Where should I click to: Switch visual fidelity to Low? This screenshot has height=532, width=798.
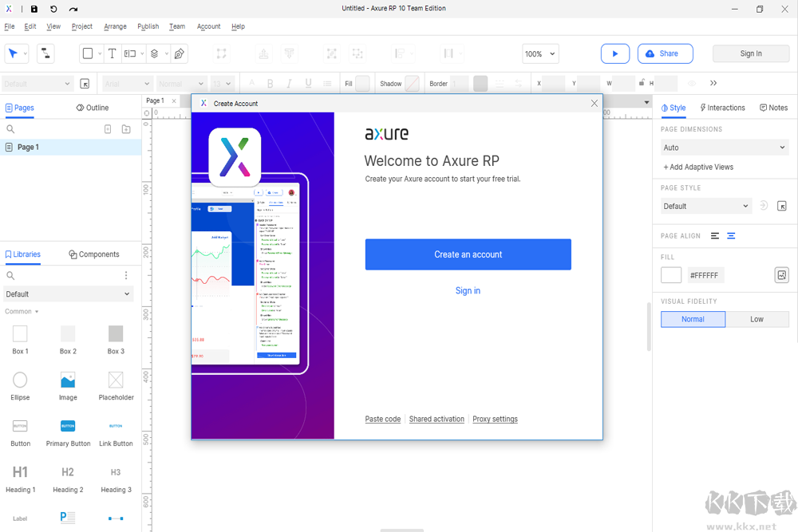757,319
